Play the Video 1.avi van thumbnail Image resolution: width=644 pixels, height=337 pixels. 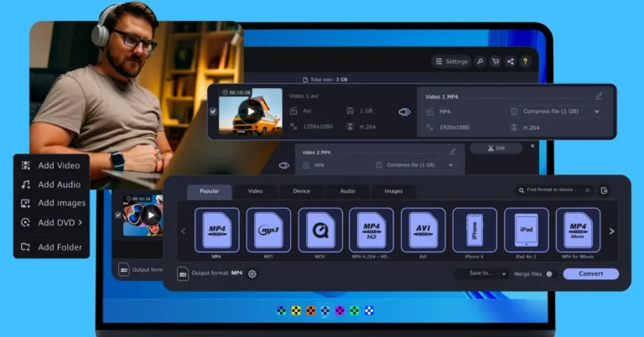[x=251, y=111]
